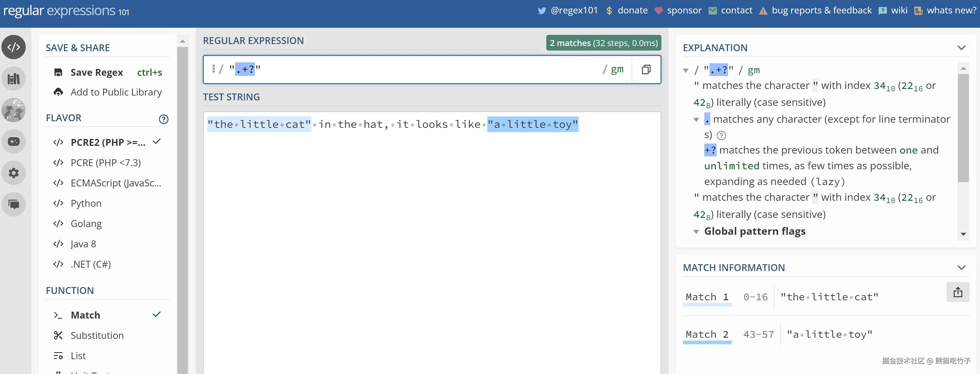Click Save Regex

[97, 72]
